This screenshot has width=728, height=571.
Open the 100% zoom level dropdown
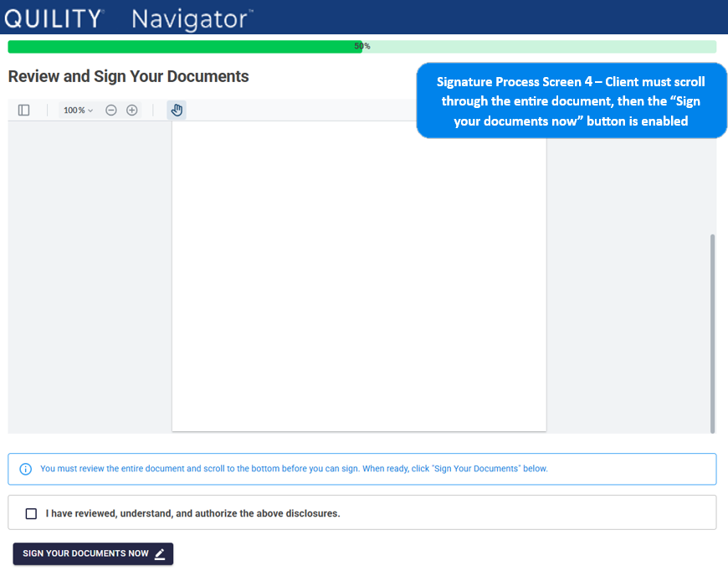tap(78, 111)
